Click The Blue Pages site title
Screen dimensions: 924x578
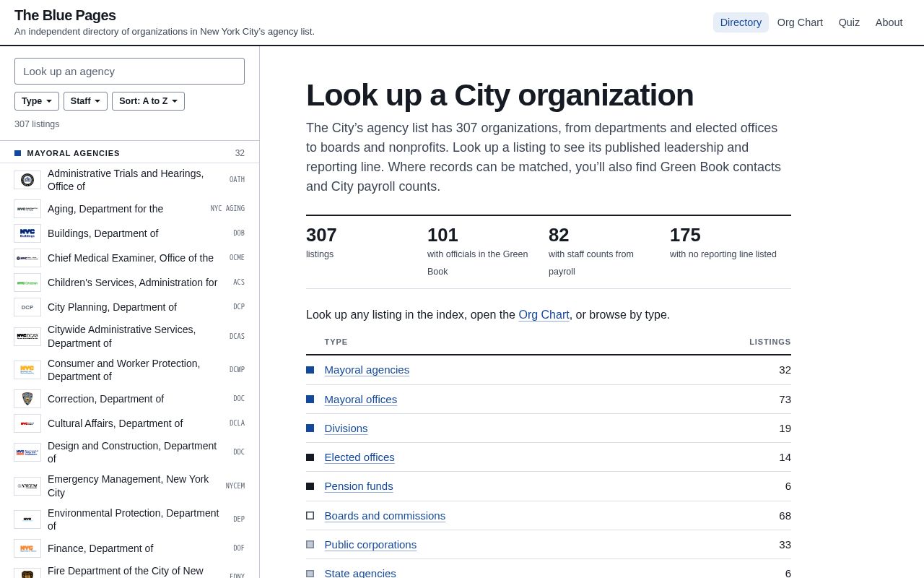coord(65,15)
